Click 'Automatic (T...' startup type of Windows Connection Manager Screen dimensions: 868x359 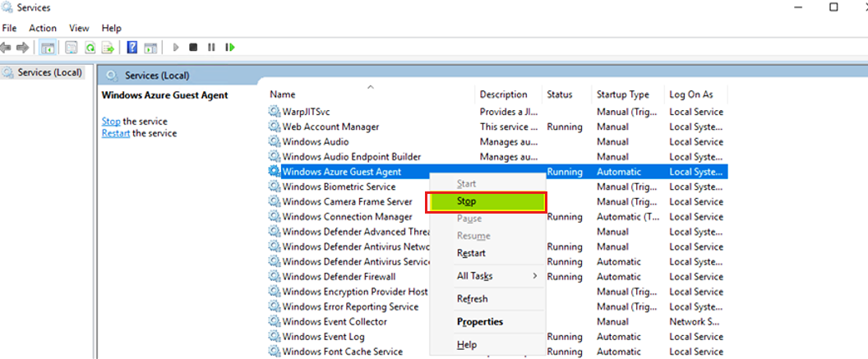pyautogui.click(x=627, y=217)
